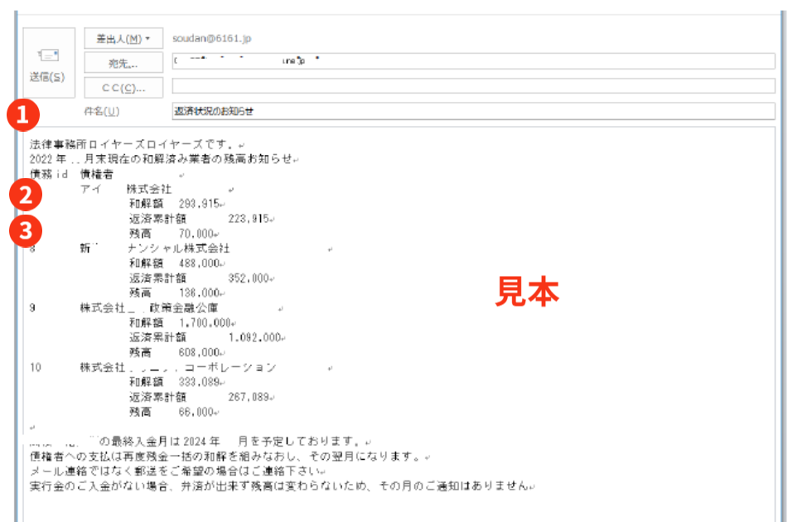The width and height of the screenshot is (812, 522).
Task: Click the greeting line 法律事務所ロイヤーズロイヤーズです
Action: [136, 144]
